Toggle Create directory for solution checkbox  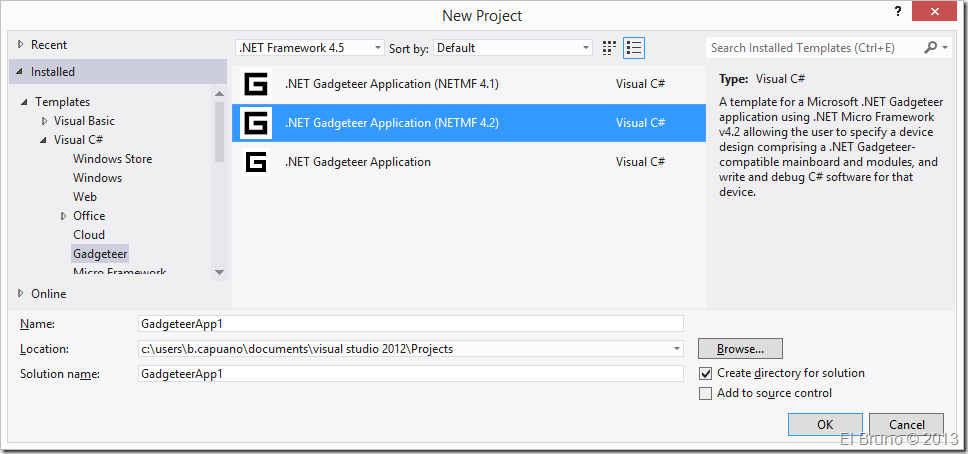[x=706, y=373]
